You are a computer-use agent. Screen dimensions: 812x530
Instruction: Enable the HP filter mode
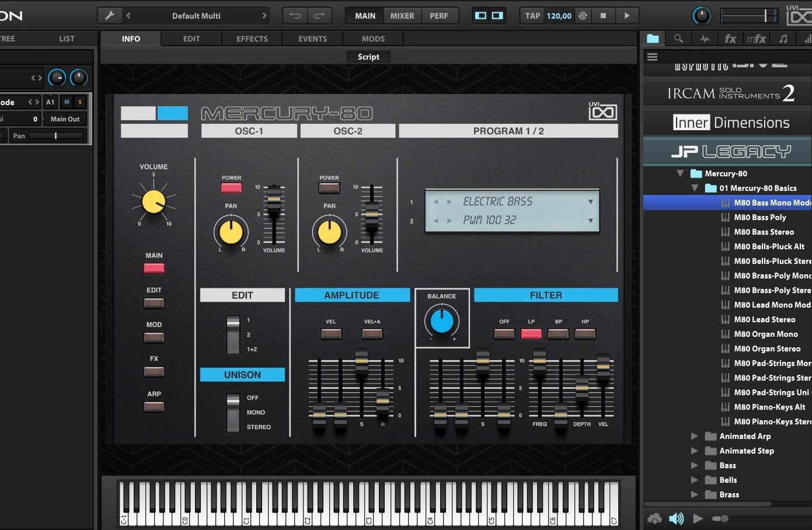pos(585,334)
